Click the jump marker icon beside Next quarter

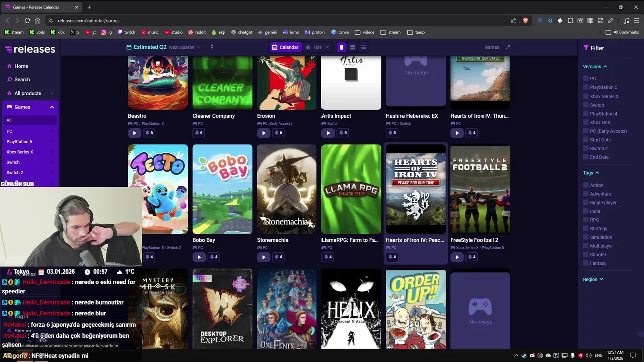[212, 47]
